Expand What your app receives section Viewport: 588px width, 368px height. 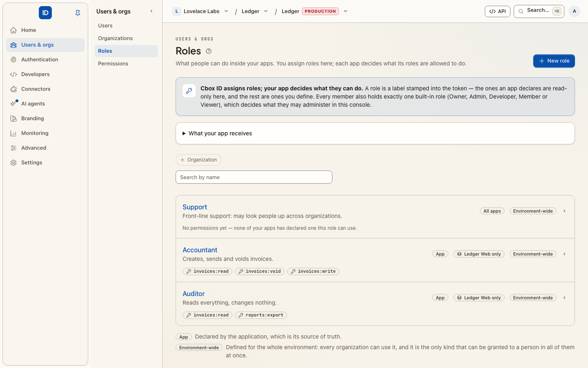click(x=375, y=133)
